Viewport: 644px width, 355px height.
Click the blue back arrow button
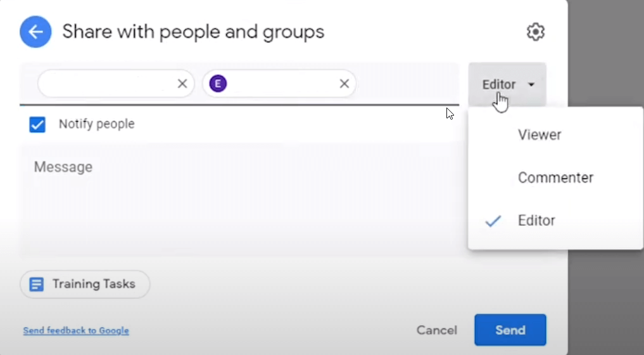[x=36, y=32]
